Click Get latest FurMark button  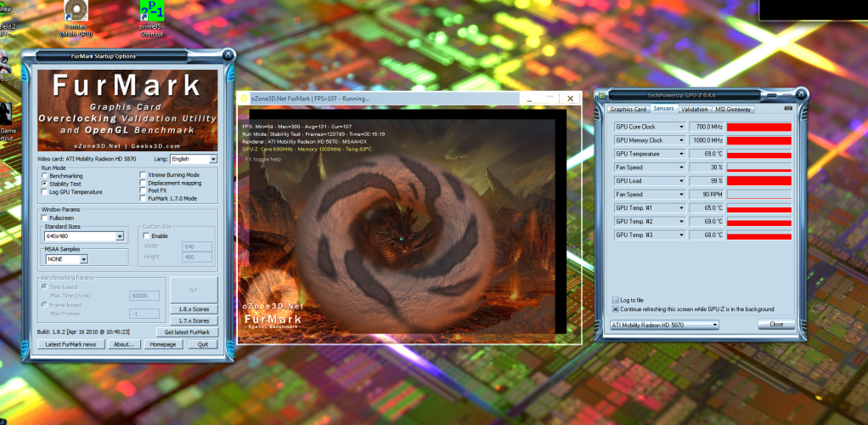coord(187,331)
